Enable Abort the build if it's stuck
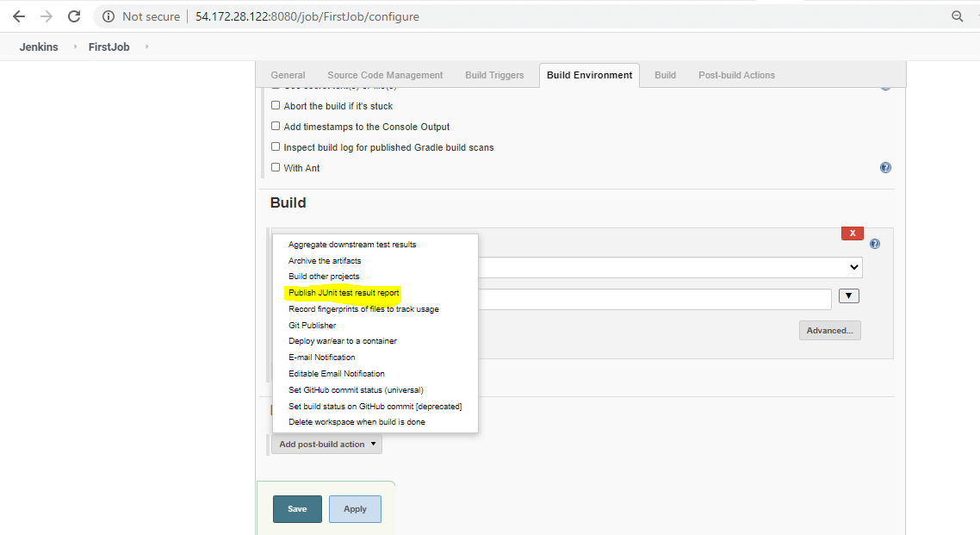The height and width of the screenshot is (535, 980). coord(276,105)
